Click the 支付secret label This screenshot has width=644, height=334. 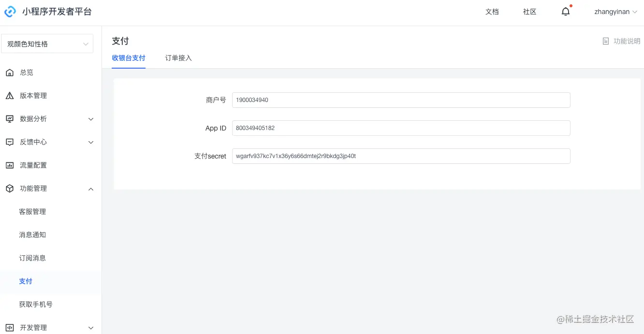point(210,156)
